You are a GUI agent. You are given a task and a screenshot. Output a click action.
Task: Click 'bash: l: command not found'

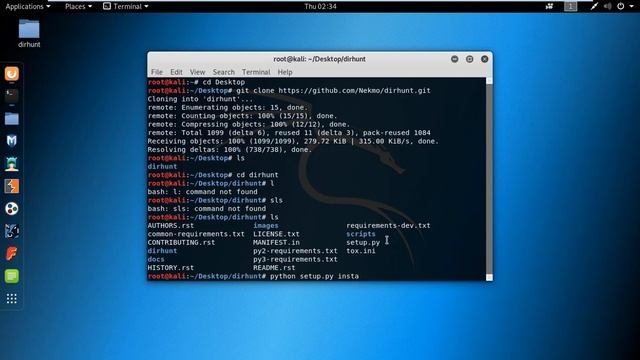[202, 192]
